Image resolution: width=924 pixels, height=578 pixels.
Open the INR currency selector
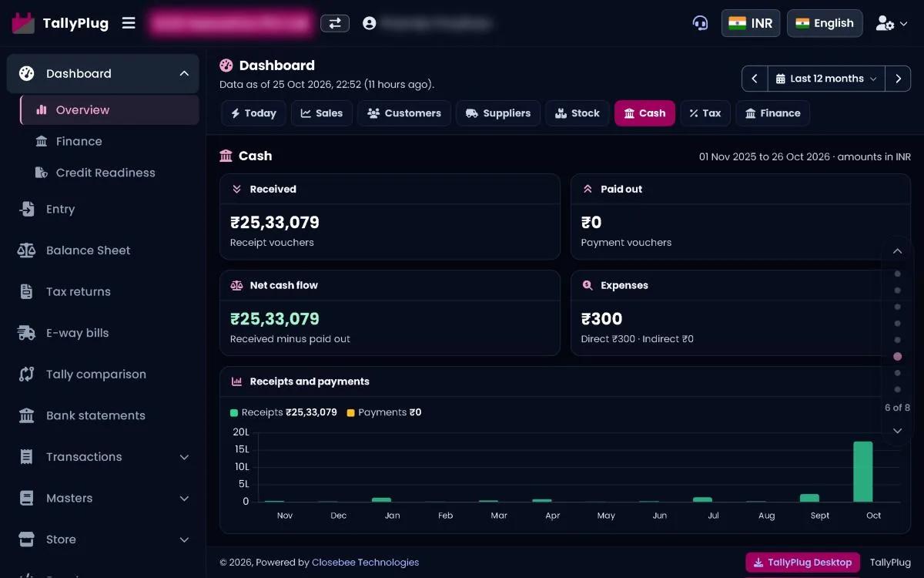pyautogui.click(x=751, y=23)
